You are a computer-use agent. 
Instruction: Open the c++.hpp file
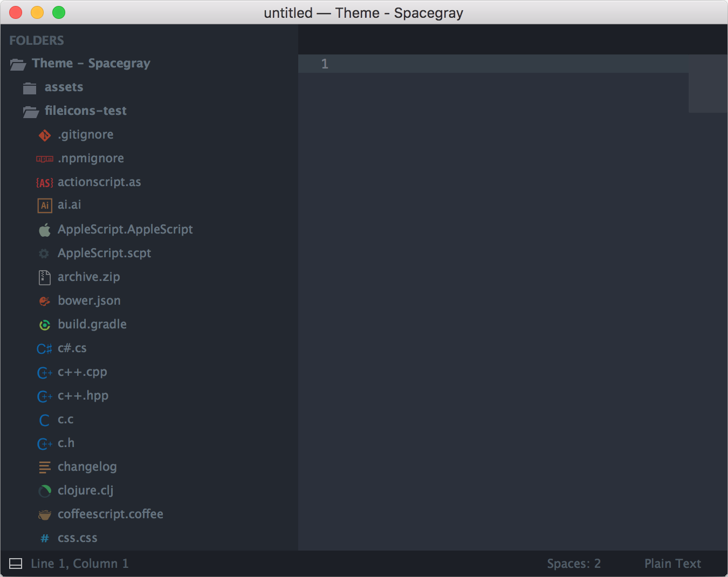83,395
